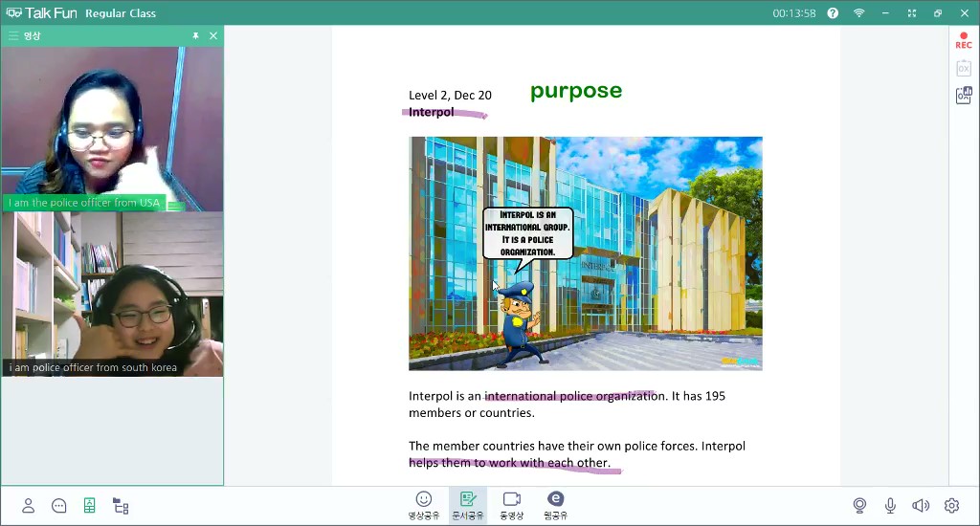The height and width of the screenshot is (526, 980).
Task: Mute the microphone
Action: tap(890, 506)
